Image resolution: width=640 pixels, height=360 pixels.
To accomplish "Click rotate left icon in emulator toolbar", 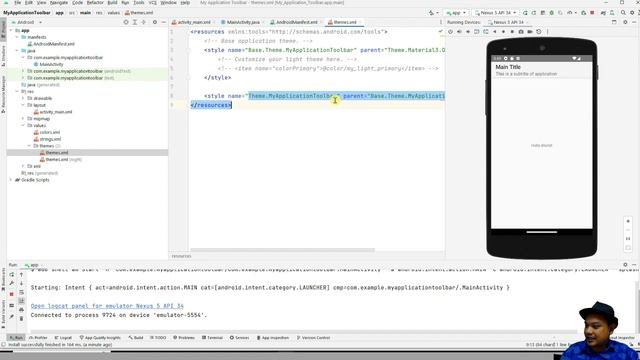I will click(x=477, y=31).
